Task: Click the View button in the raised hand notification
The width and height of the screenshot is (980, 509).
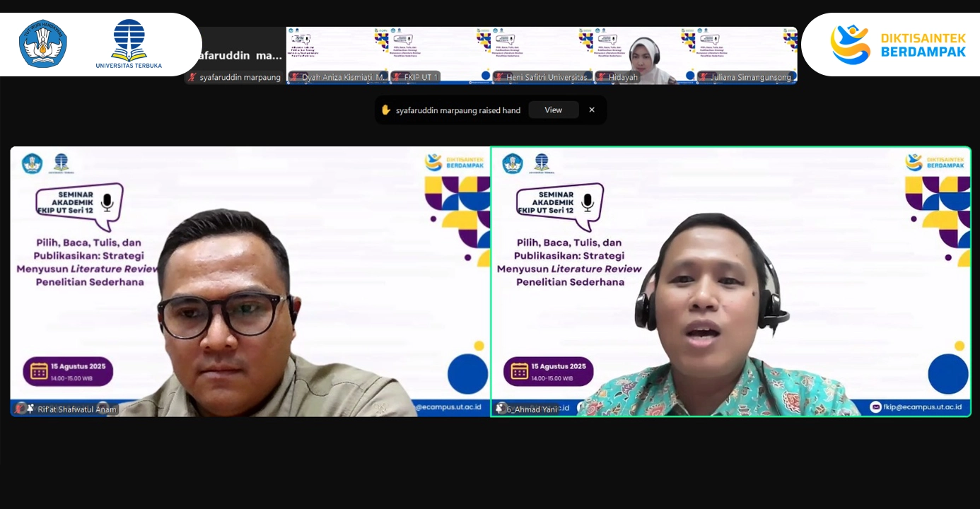Action: (x=554, y=110)
